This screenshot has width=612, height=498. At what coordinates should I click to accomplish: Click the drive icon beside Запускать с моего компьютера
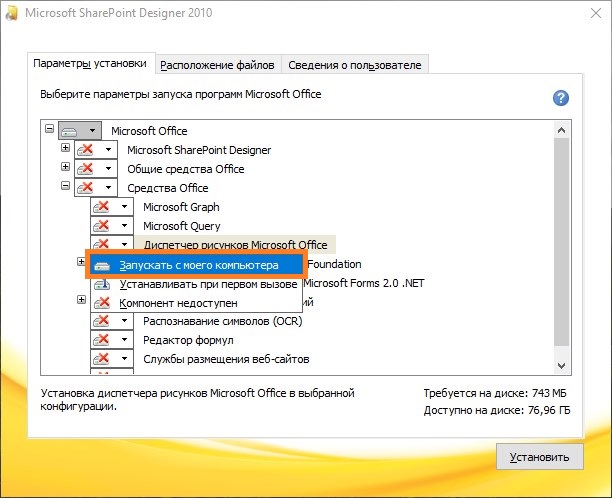(102, 266)
